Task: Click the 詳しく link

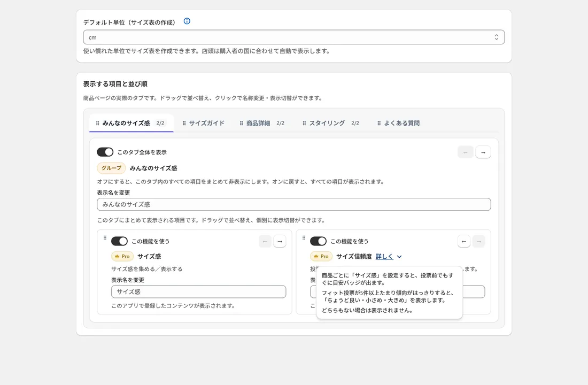Action: pyautogui.click(x=384, y=256)
